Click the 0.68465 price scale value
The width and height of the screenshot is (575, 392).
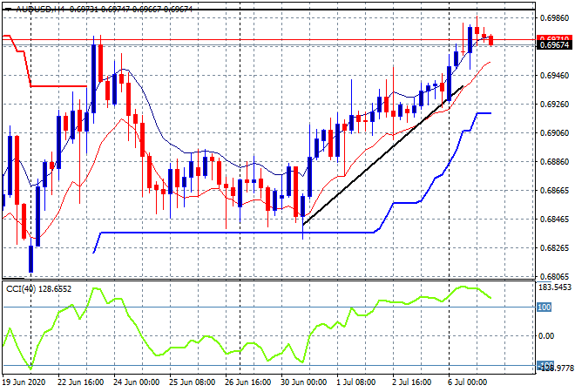(x=554, y=220)
